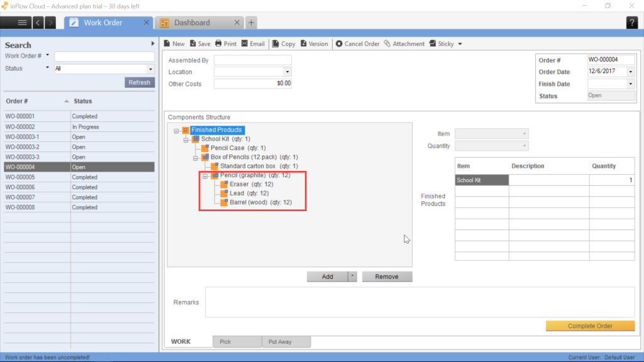Click the Order # field WO-000004

[x=611, y=60]
